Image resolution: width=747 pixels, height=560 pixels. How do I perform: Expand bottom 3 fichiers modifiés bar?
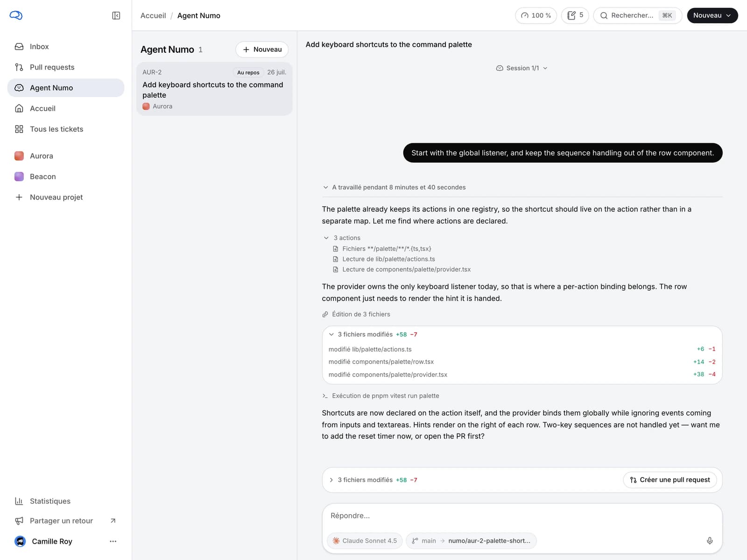[x=373, y=480]
